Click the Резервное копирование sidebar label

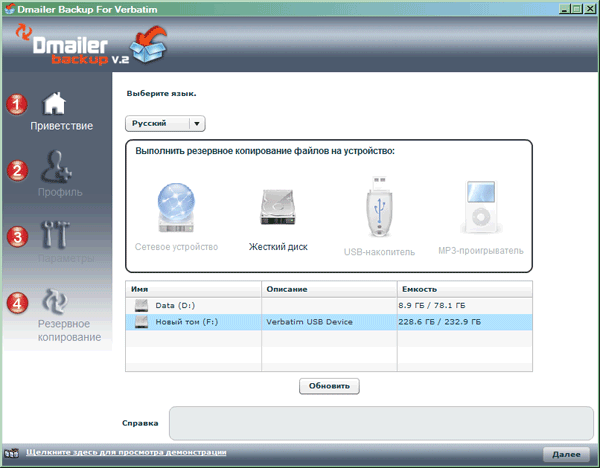(x=69, y=331)
